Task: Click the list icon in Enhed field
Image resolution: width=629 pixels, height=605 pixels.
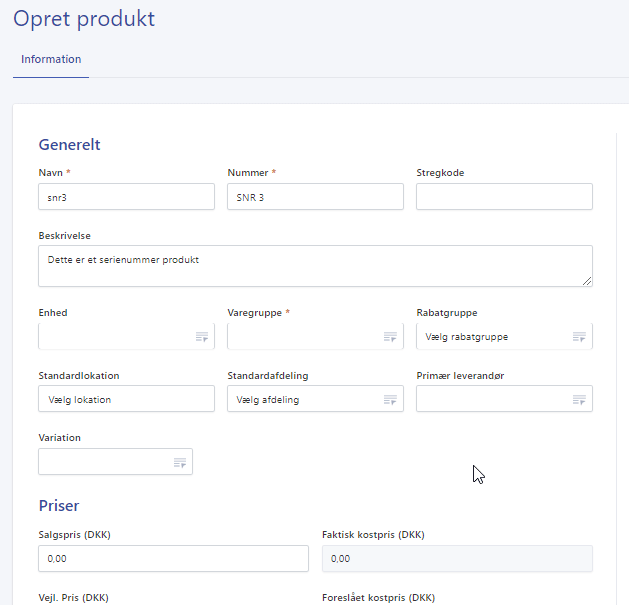Action: pyautogui.click(x=201, y=337)
